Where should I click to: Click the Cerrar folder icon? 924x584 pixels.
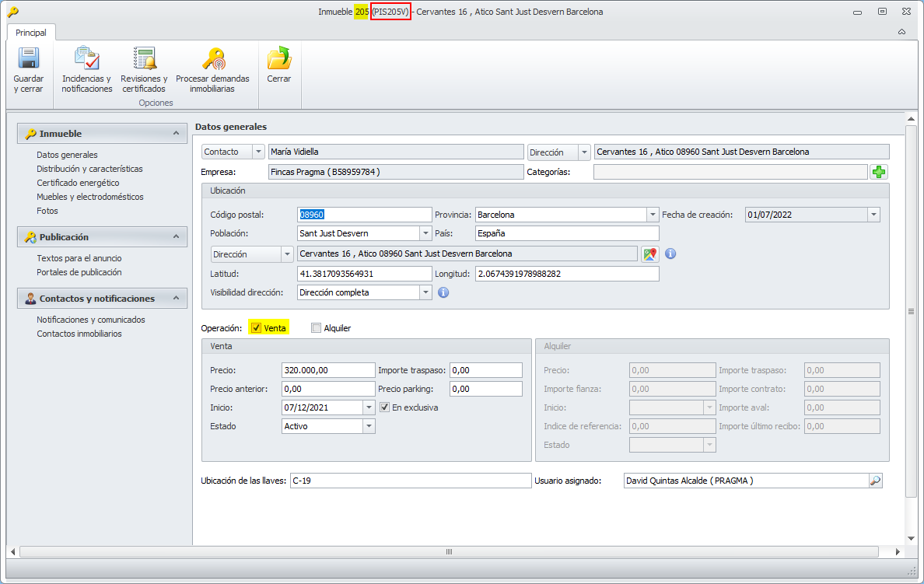pyautogui.click(x=278, y=59)
